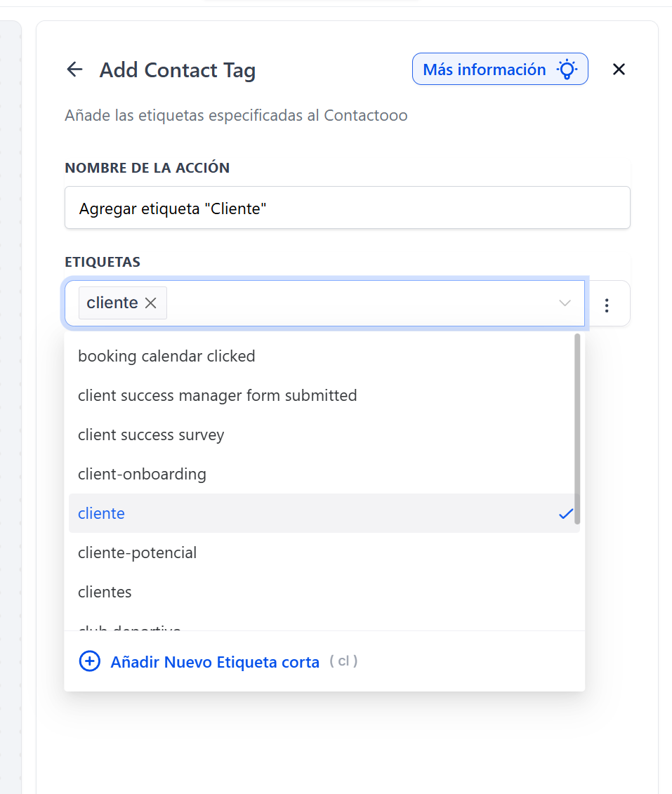Choose "client success manager form submitted" option
Screen dimensions: 672x794
pyautogui.click(x=217, y=395)
